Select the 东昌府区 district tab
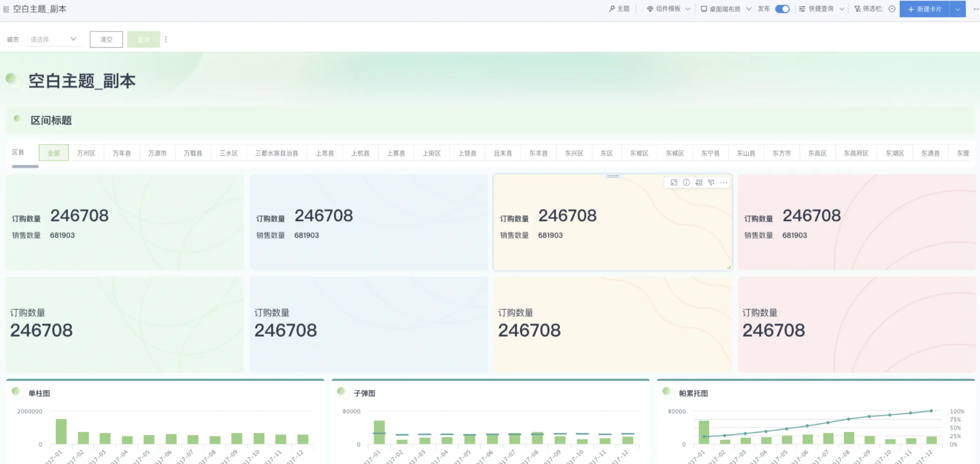Screen dimensions: 980x464 (856, 153)
